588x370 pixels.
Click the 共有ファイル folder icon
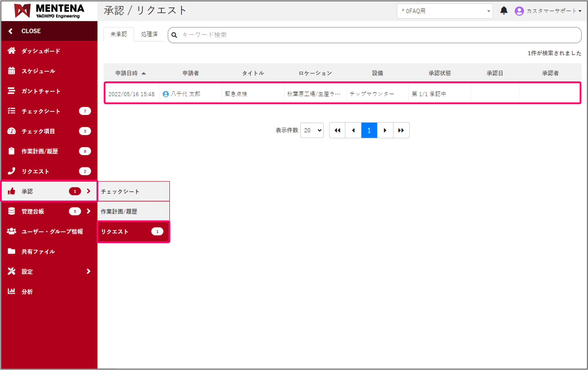pyautogui.click(x=12, y=251)
